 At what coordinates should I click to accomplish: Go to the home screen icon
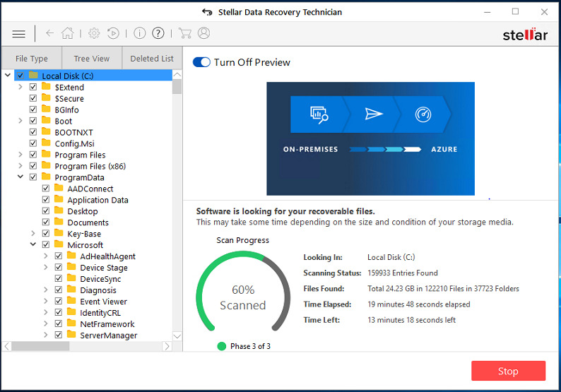coord(67,33)
